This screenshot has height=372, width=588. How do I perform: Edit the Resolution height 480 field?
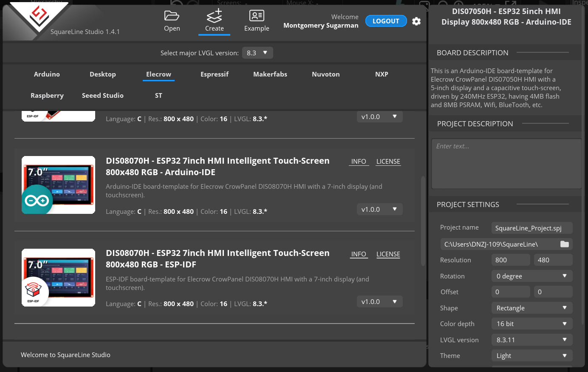pyautogui.click(x=553, y=260)
